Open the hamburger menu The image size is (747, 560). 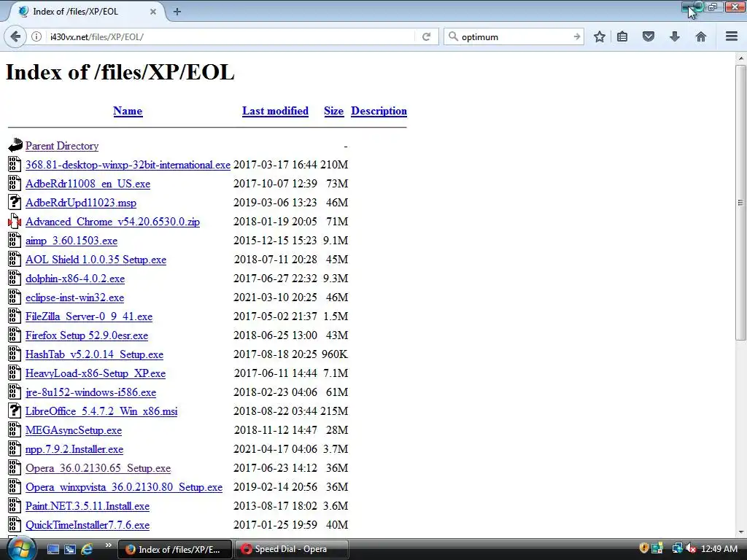pyautogui.click(x=731, y=36)
